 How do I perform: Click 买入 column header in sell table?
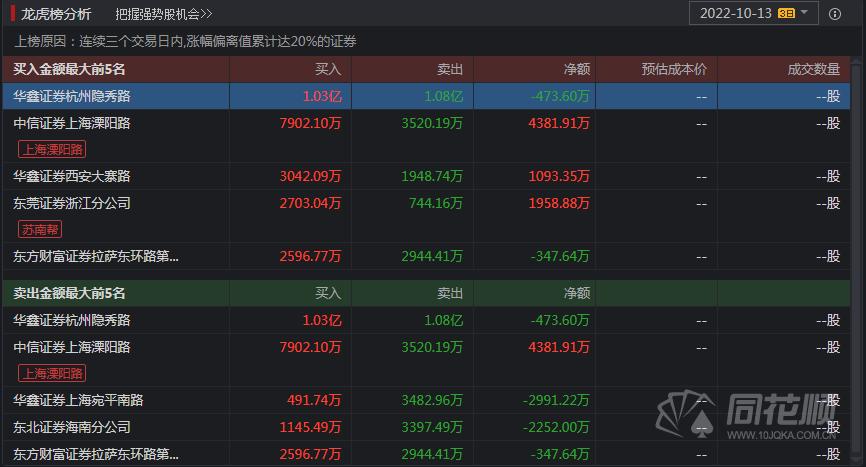pos(328,293)
